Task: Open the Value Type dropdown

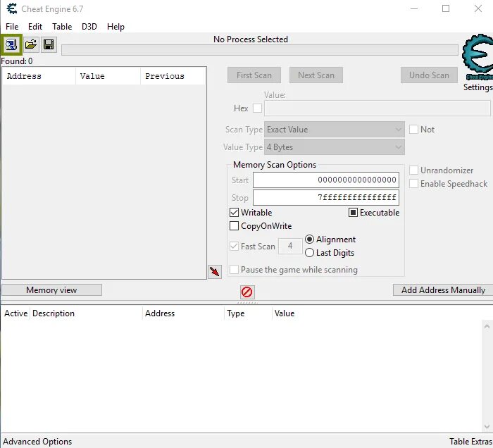Action: 335,147
